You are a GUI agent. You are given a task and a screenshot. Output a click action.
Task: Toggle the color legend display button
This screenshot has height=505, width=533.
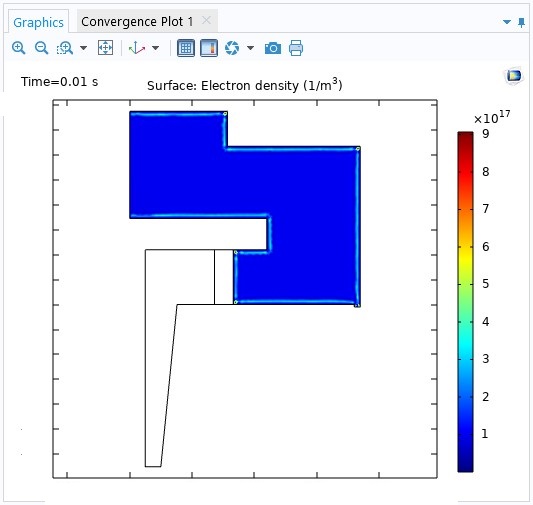click(x=209, y=48)
